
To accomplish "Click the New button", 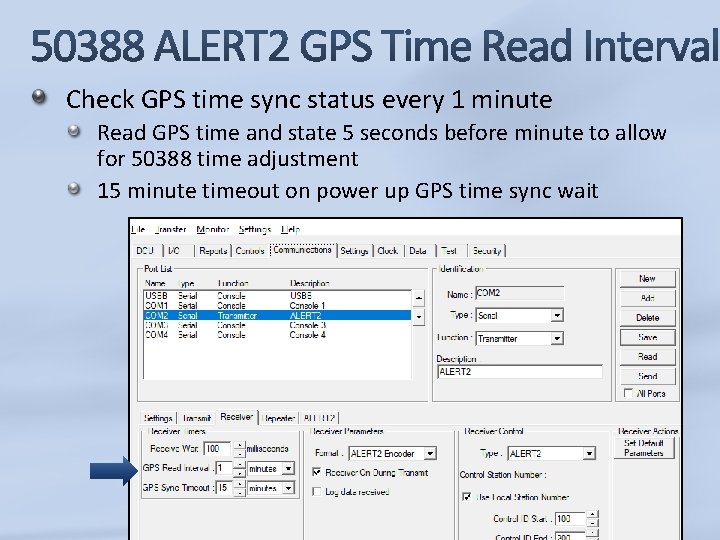I will point(647,279).
